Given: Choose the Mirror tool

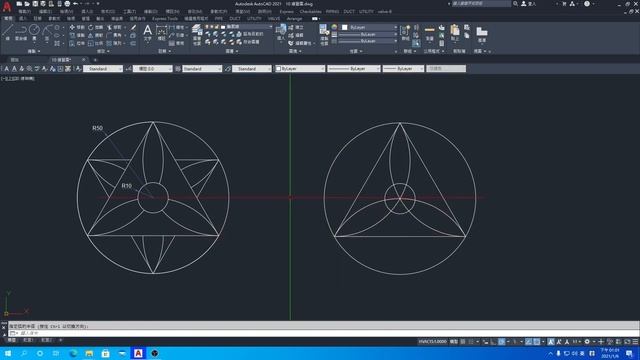Looking at the screenshot, I should click(x=95, y=35).
